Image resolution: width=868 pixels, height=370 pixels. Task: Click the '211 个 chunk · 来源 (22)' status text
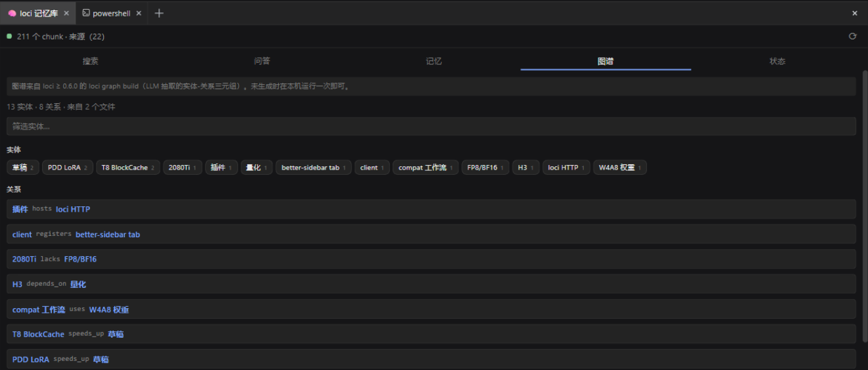click(x=60, y=37)
